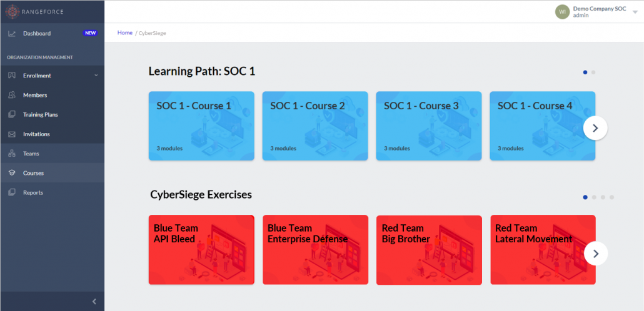Viewport: 644px width, 311px height.
Task: Select the Training Plans icon
Action: point(12,114)
